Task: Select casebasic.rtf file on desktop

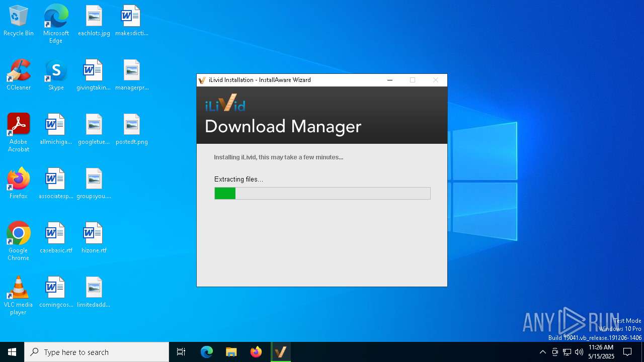Action: 56,238
